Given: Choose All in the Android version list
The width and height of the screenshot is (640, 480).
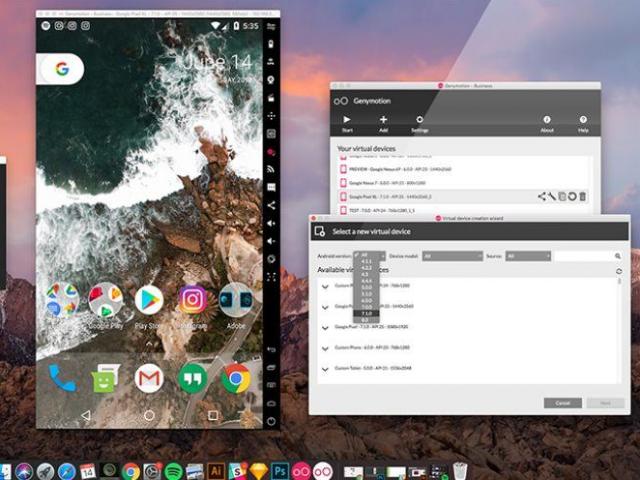Looking at the screenshot, I should [x=366, y=256].
